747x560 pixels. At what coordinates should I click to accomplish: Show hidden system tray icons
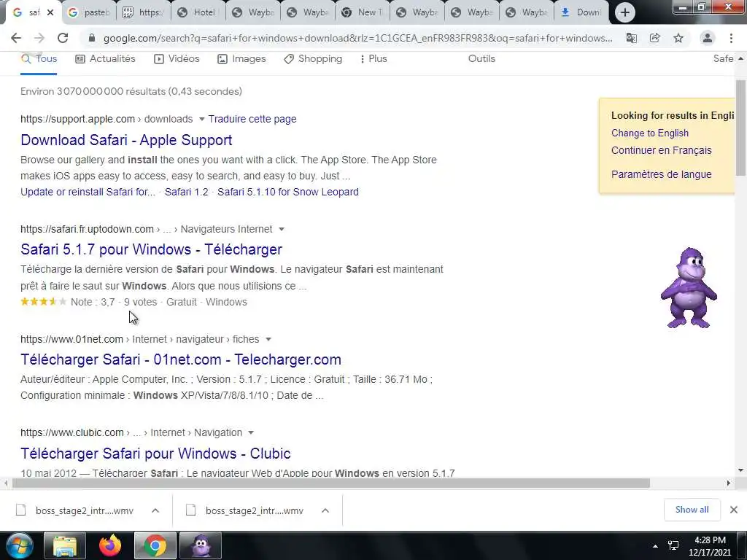[656, 546]
